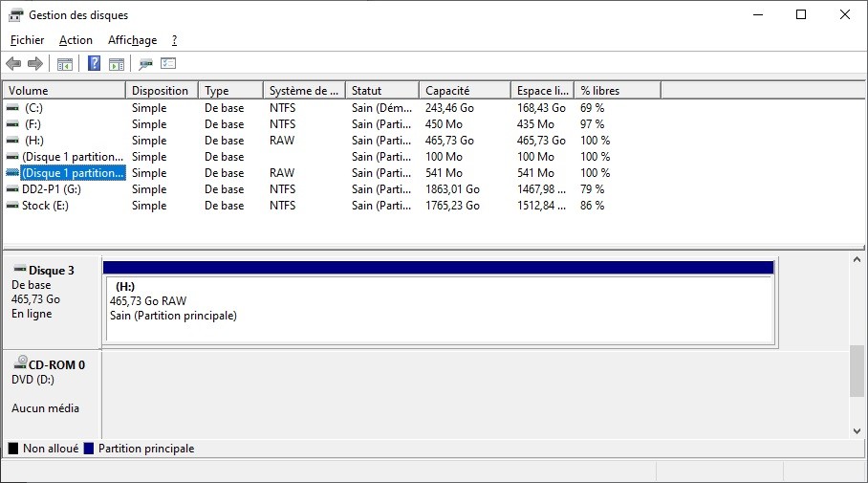Click the show/hide action pane icon

coord(117,64)
